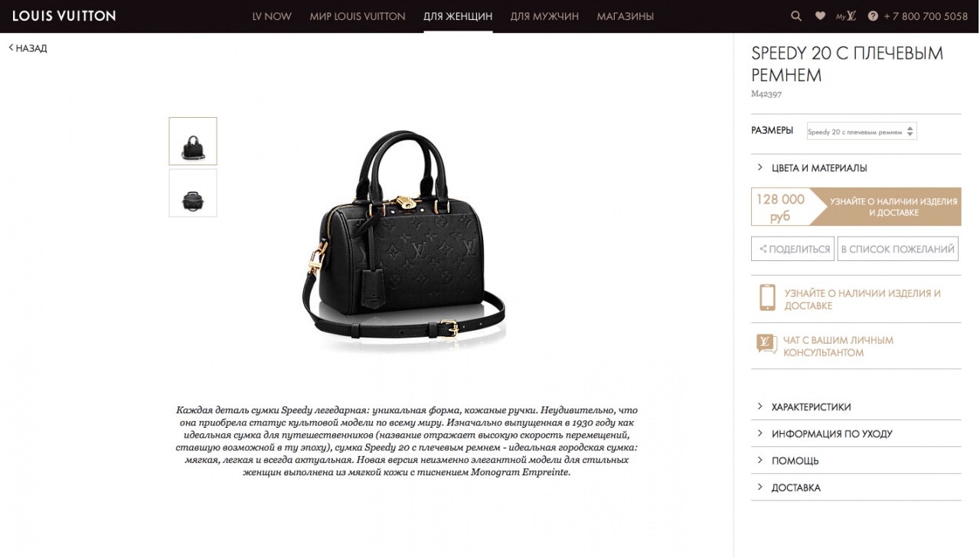Open the personal consultant chat icon
The image size is (980, 558).
[766, 344]
